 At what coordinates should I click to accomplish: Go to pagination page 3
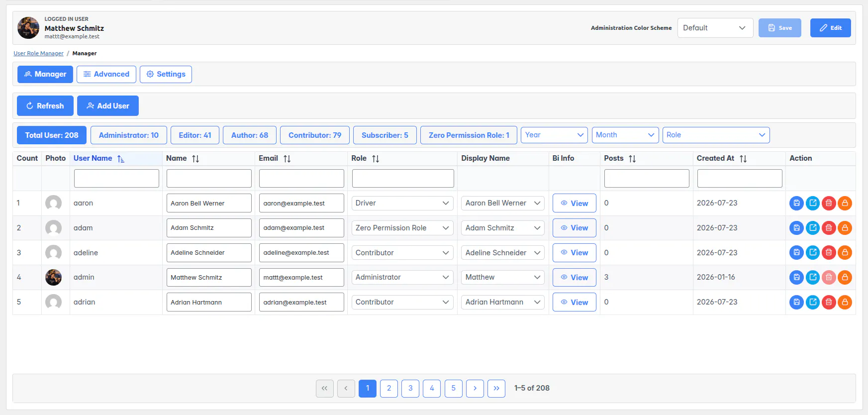(x=410, y=388)
